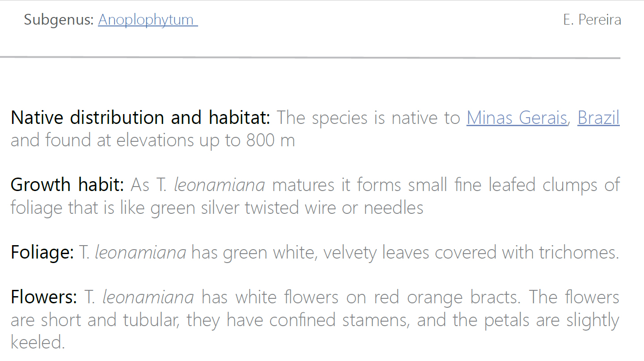Click the Native distribution and habitat heading

pyautogui.click(x=140, y=118)
